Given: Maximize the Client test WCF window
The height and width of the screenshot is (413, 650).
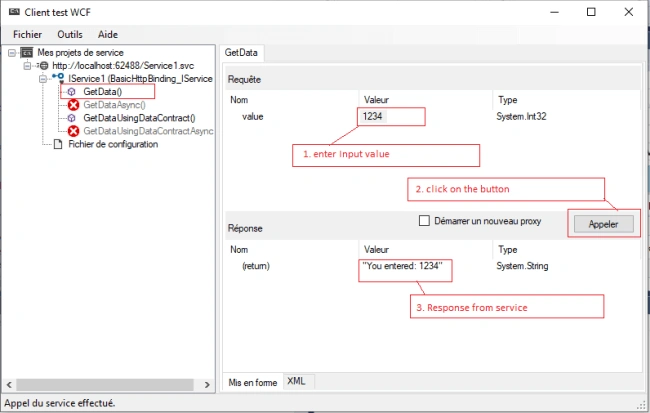Looking at the screenshot, I should click(x=591, y=12).
